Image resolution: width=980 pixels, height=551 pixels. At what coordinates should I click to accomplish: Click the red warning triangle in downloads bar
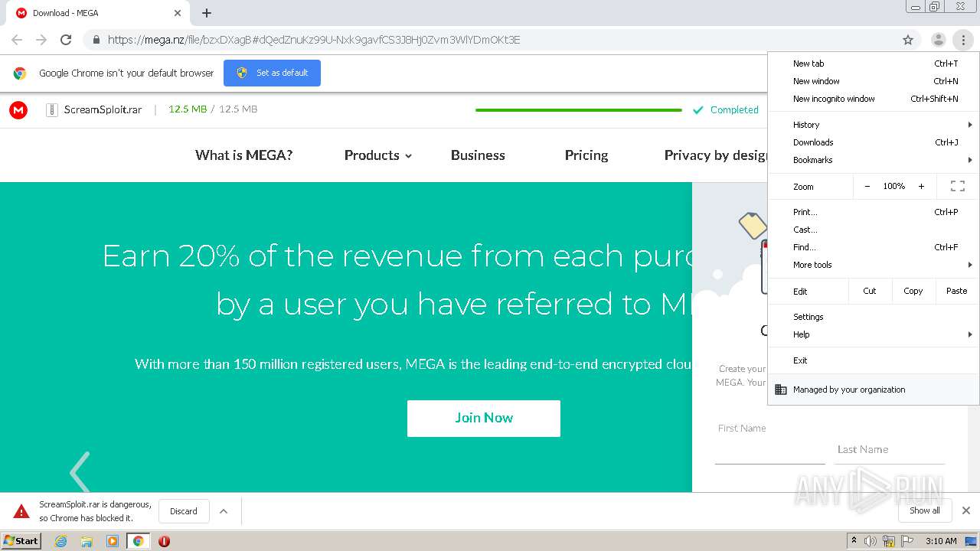(21, 511)
